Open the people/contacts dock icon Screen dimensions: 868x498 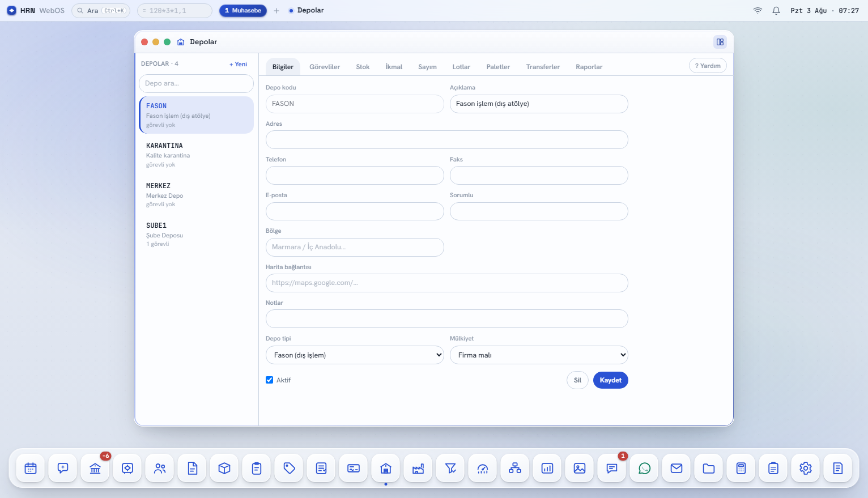(160, 469)
